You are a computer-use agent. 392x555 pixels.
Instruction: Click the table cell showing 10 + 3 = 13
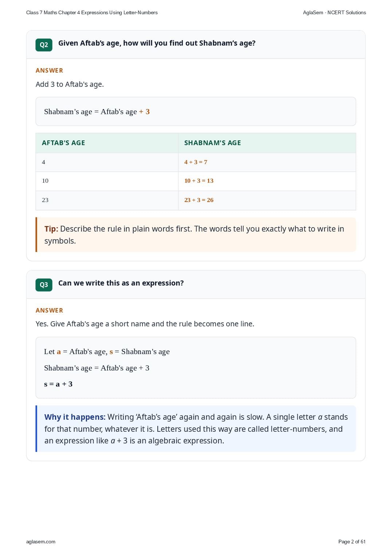[267, 181]
